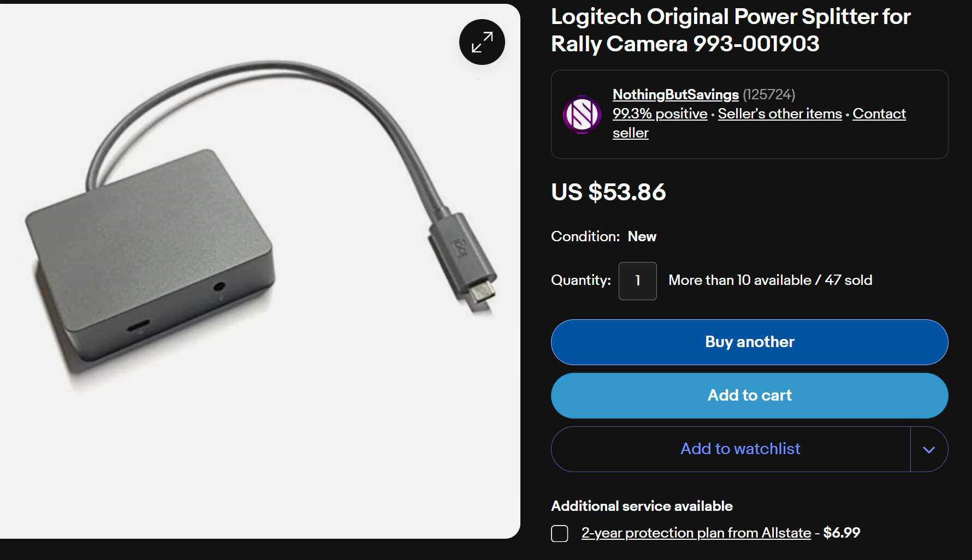Expand the Add to watchlist dropdown chevron
Viewport: 972px width, 560px height.
(928, 449)
